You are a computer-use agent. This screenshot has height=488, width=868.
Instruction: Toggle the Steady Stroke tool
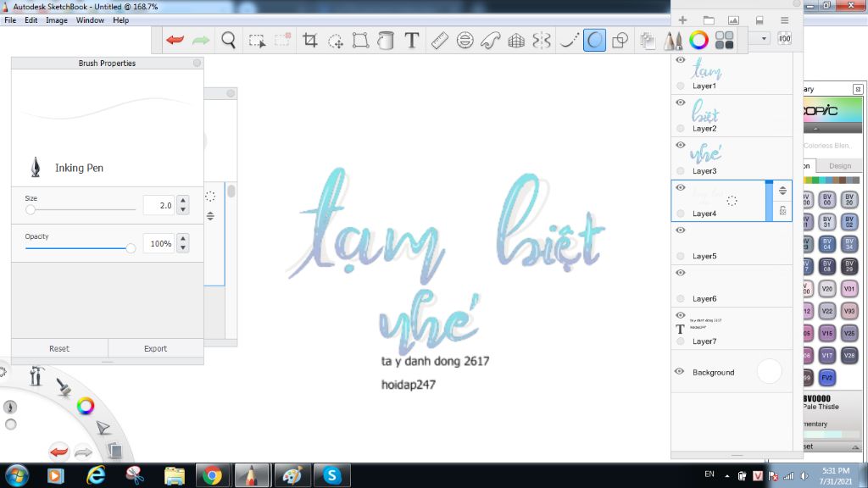pos(569,40)
